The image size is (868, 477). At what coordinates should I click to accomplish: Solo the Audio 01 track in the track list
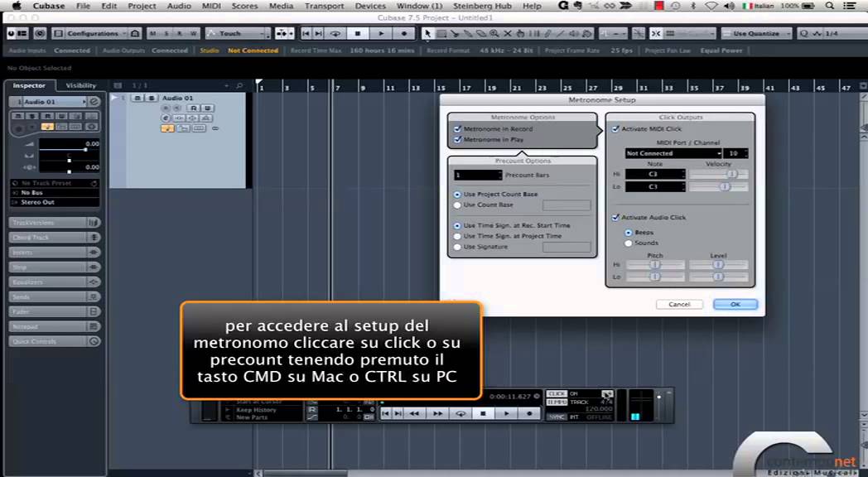point(151,98)
